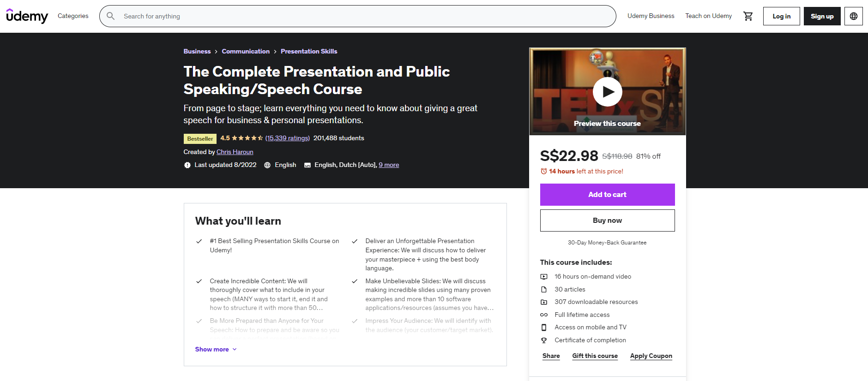
Task: Click checkmark beside Make Unbelievable Slides
Action: click(355, 281)
